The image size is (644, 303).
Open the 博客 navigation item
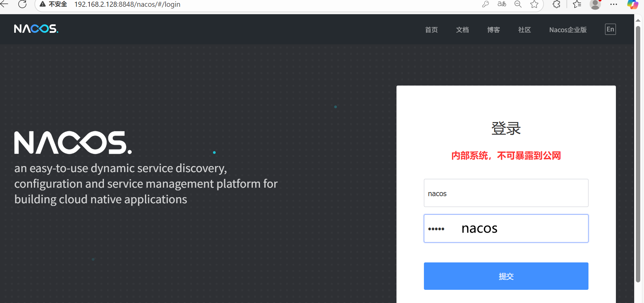(x=494, y=30)
